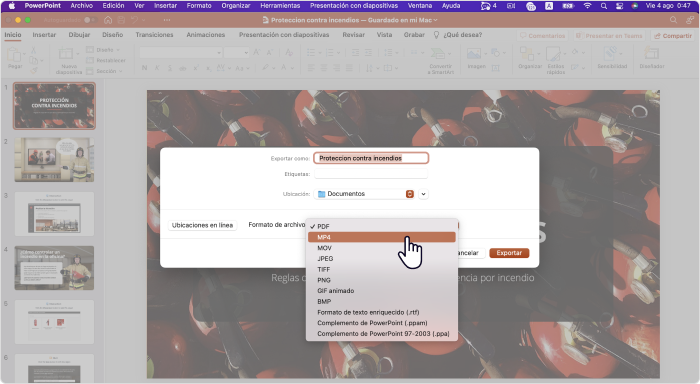This screenshot has width=700, height=384.
Task: Click the Cut scissors icon
Action: tap(33, 50)
